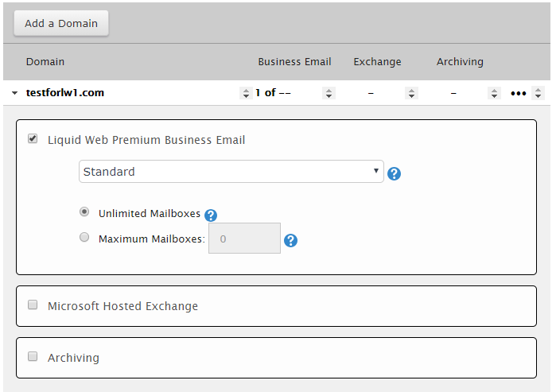Click the Archiving column header
This screenshot has height=392, width=556.
460,62
